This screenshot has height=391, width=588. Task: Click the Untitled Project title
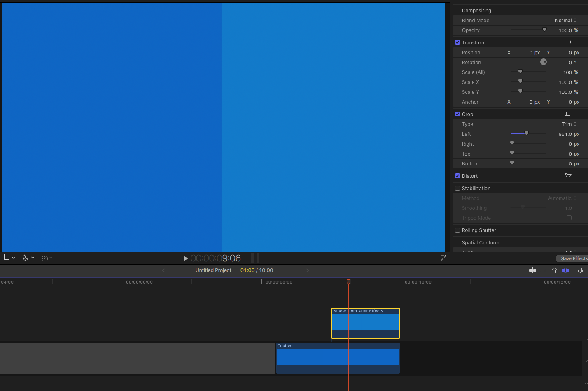(213, 270)
